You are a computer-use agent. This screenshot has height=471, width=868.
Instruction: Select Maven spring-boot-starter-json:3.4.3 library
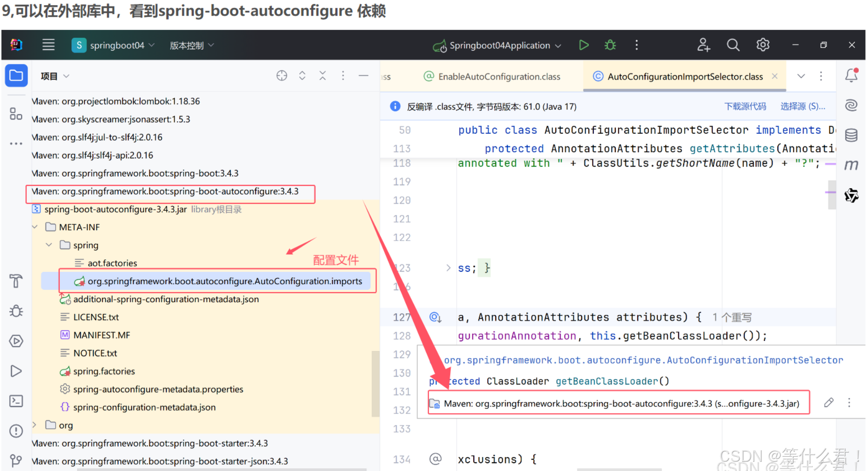coord(160,461)
